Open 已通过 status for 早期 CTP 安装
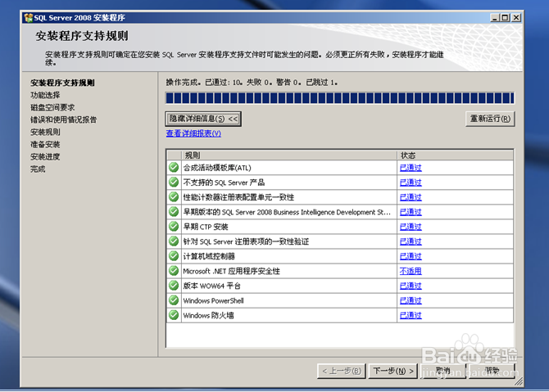The image size is (549, 392). coord(411,227)
